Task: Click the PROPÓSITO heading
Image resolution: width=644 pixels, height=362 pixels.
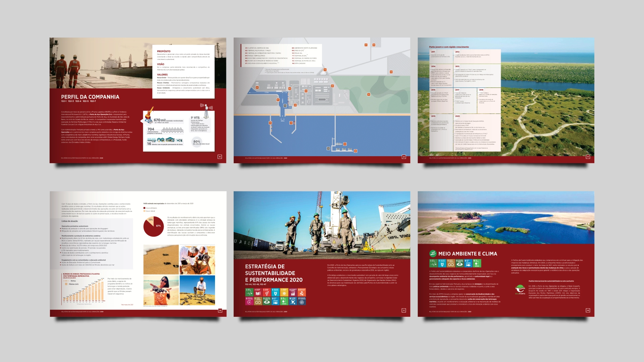Action: [x=164, y=51]
